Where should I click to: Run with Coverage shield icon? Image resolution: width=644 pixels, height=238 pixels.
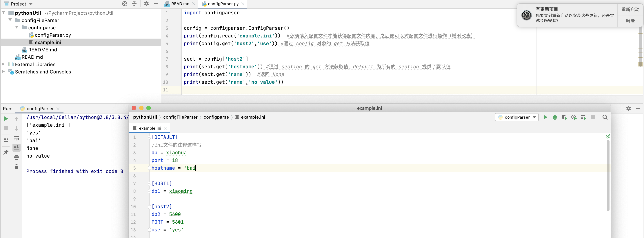click(564, 117)
